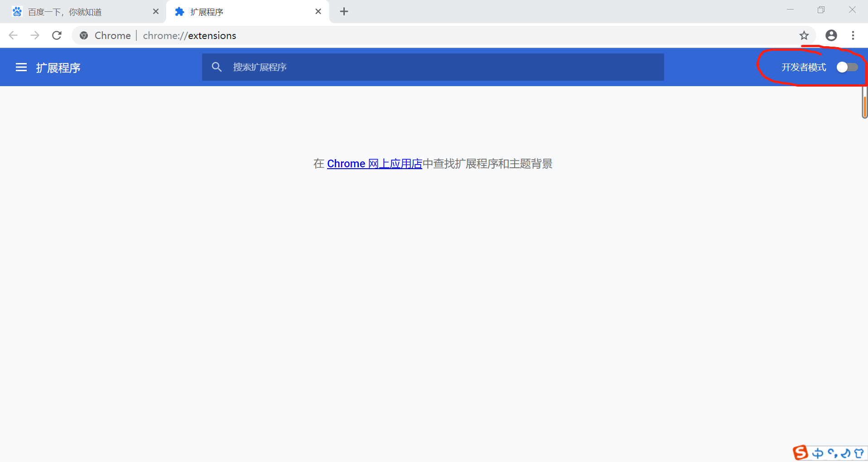
Task: Click the browser back arrow
Action: 13,35
